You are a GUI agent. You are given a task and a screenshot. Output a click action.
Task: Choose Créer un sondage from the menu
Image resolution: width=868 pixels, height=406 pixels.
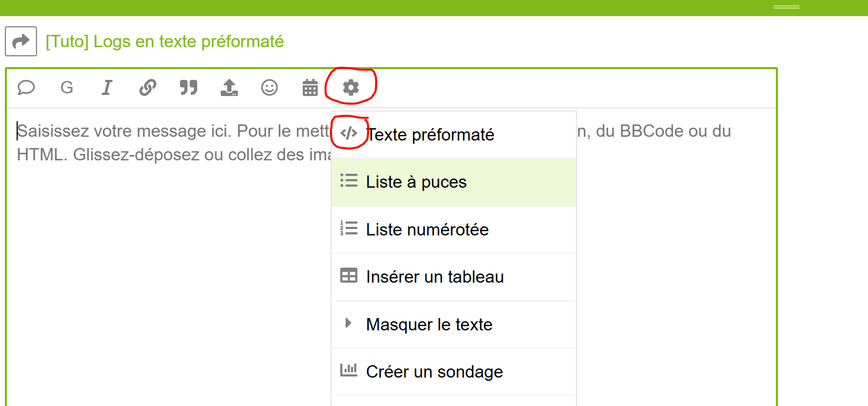[x=434, y=372]
